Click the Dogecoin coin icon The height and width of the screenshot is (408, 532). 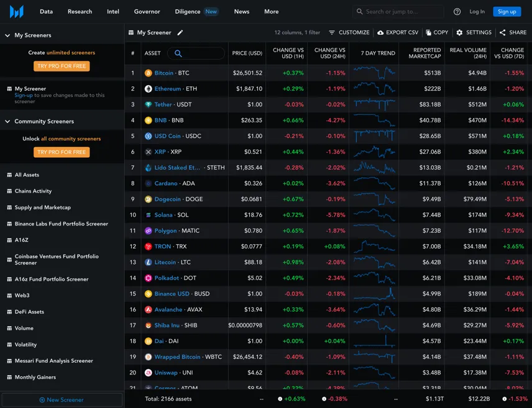pos(149,199)
